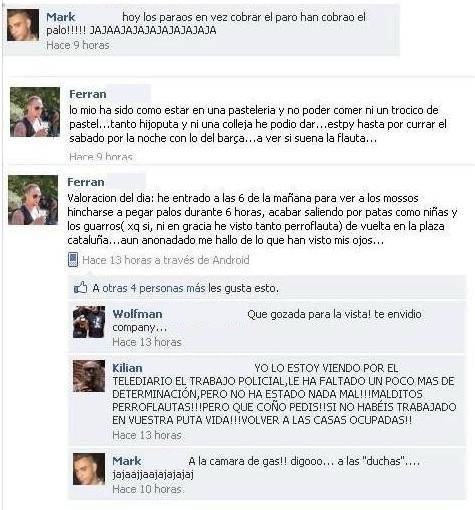Click 'Hace 9 horas' timestamp under Mark's post
This screenshot has width=475, height=510.
coord(78,45)
